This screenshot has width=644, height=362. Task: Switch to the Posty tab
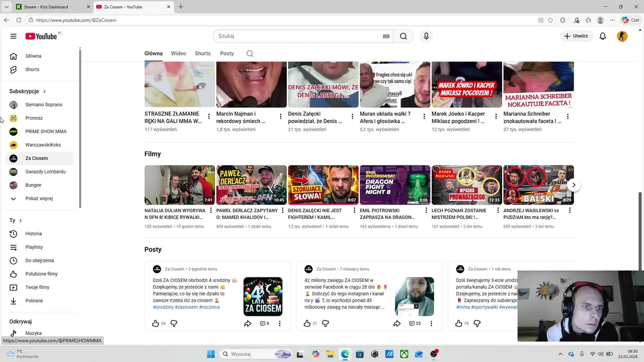point(227,53)
